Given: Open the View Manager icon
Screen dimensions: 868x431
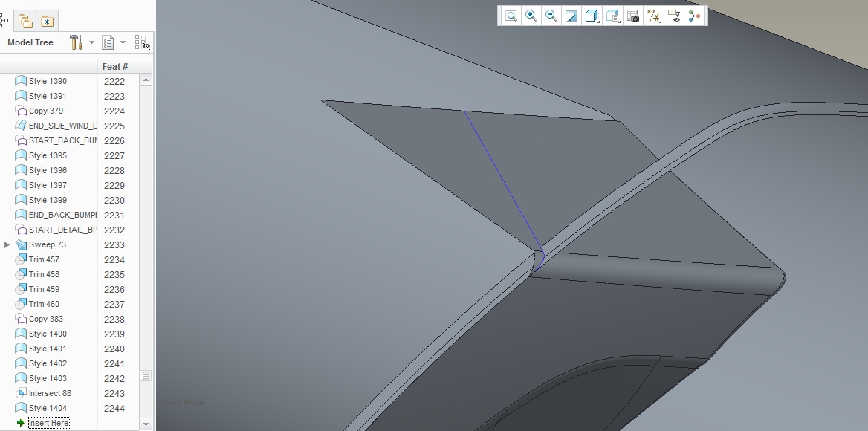Looking at the screenshot, I should click(x=633, y=16).
